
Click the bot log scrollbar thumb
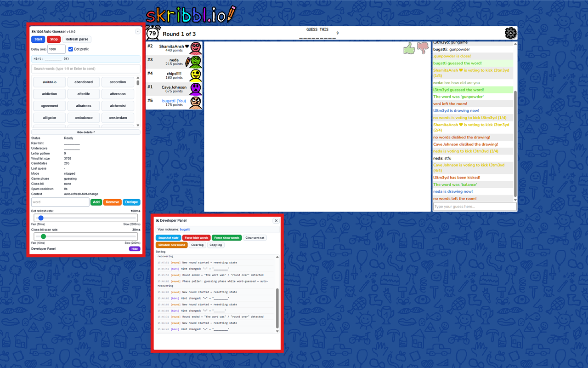(x=277, y=308)
